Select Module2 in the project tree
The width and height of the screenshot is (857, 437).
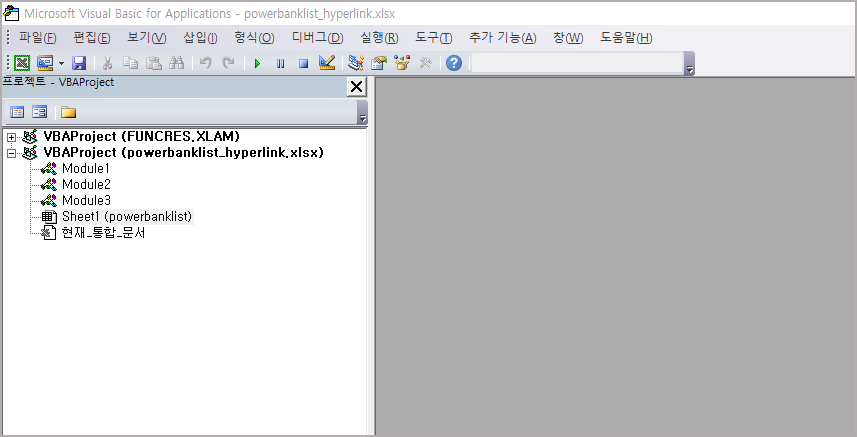[x=86, y=184]
